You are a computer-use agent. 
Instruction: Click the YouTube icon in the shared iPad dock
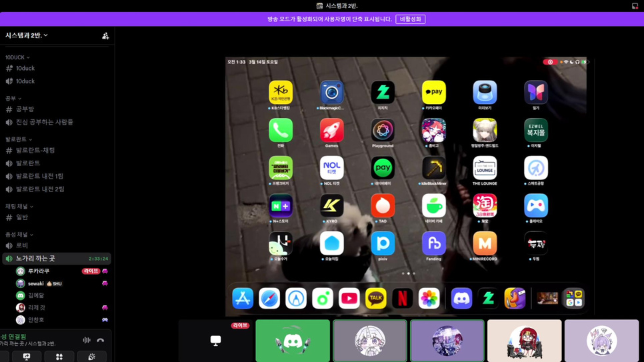tap(349, 299)
